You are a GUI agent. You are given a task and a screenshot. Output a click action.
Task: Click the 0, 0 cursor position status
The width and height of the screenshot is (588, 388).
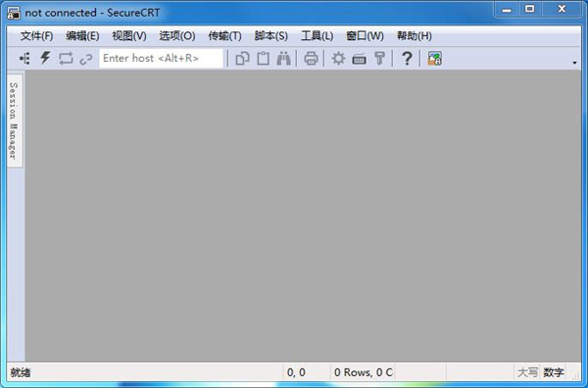point(296,372)
